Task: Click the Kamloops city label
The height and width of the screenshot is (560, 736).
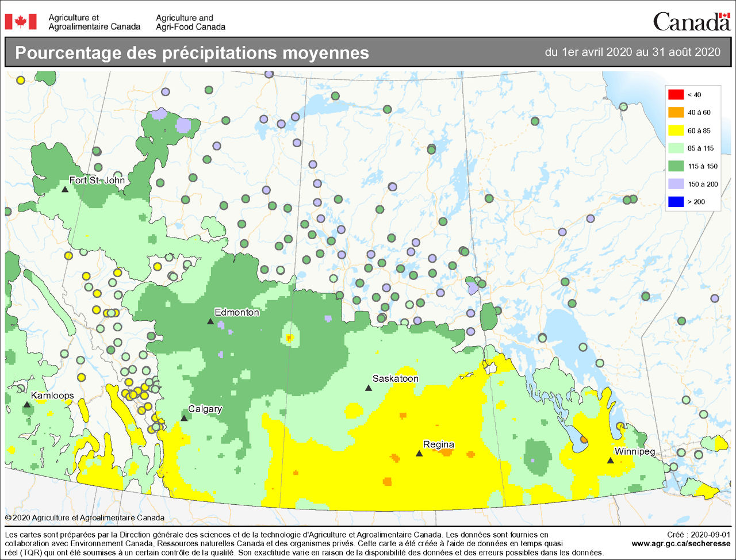Action: click(52, 396)
